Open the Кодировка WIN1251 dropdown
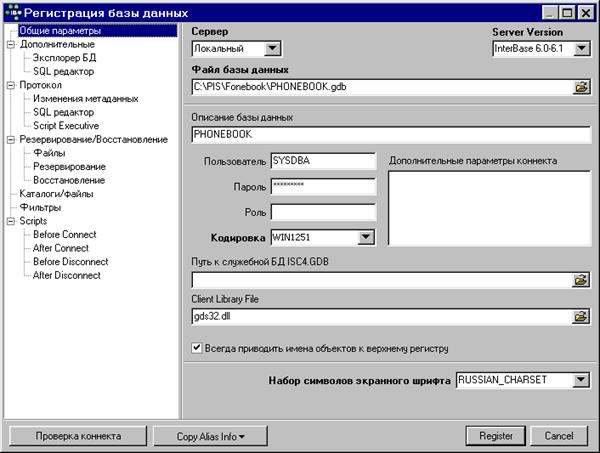The height and width of the screenshot is (453, 600). coord(366,237)
